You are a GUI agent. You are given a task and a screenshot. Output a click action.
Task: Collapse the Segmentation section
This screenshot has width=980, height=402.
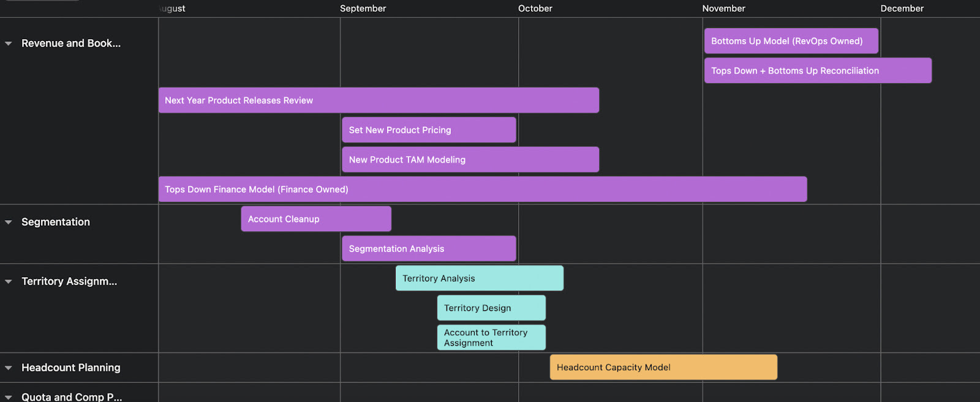(x=8, y=221)
